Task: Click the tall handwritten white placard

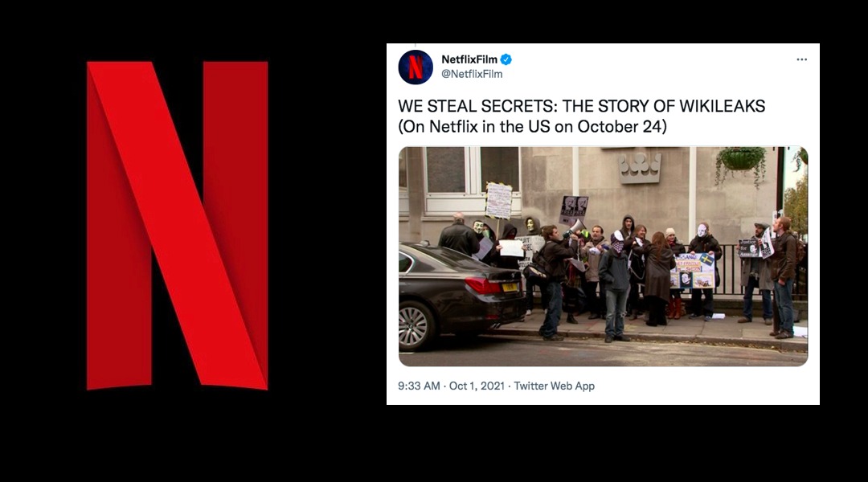Action: [x=499, y=200]
